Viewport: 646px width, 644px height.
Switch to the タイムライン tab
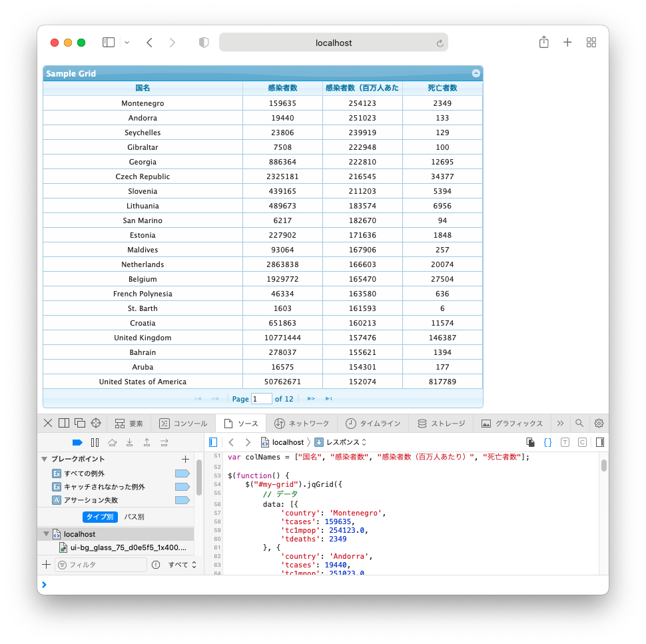(x=373, y=424)
